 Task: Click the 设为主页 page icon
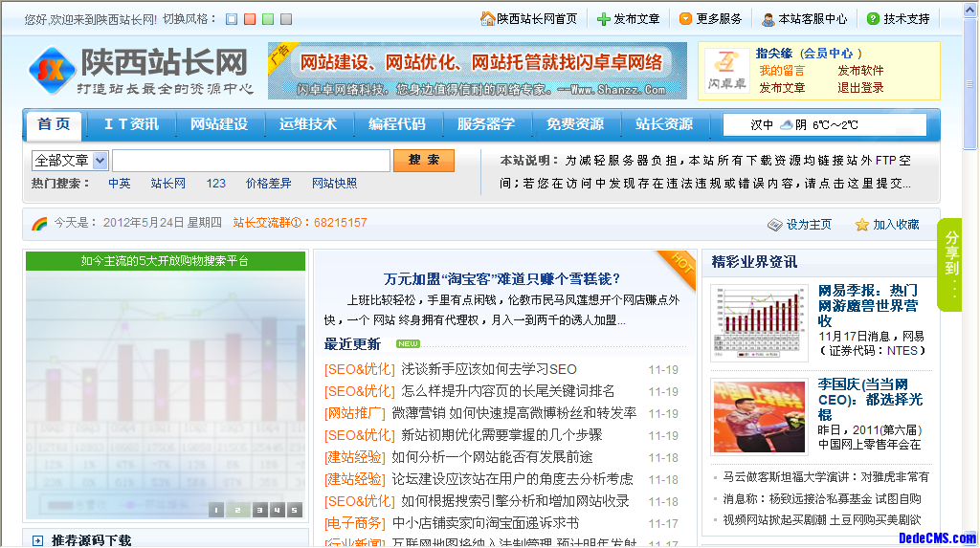pos(775,225)
